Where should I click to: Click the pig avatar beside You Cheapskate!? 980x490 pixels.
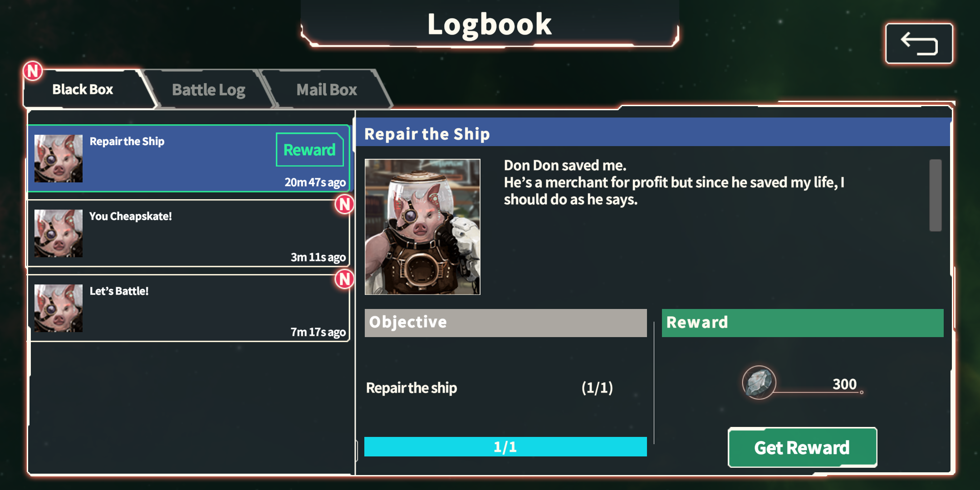[59, 233]
